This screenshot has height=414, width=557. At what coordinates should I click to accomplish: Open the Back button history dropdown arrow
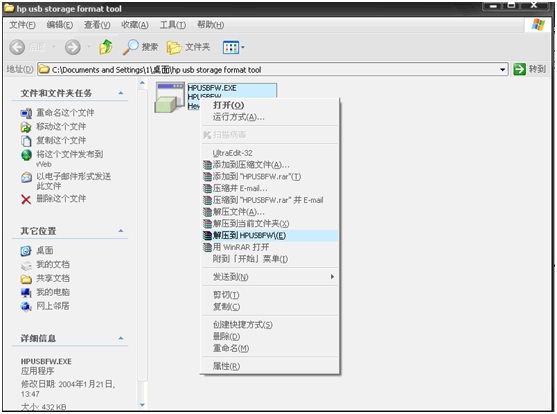click(x=53, y=47)
